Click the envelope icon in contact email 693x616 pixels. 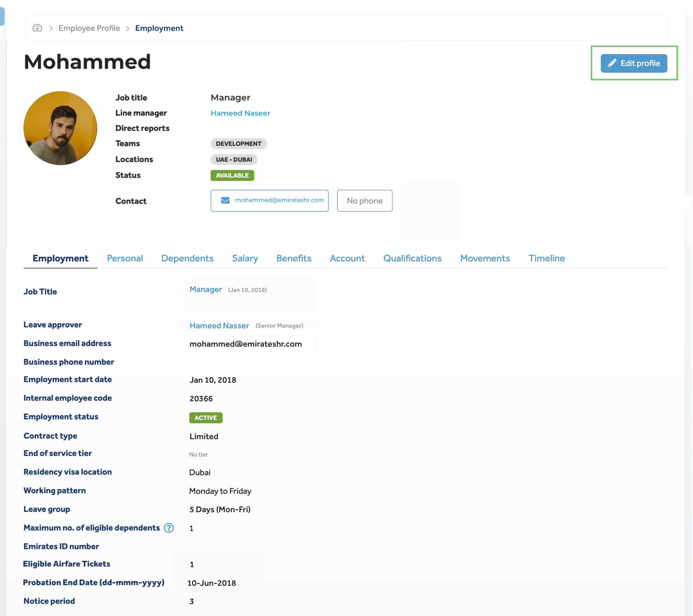pos(225,200)
